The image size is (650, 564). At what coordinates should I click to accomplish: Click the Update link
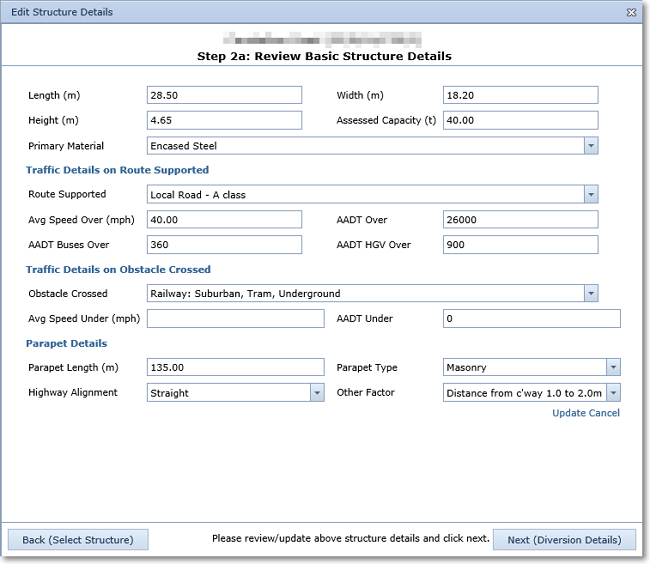[x=569, y=413]
